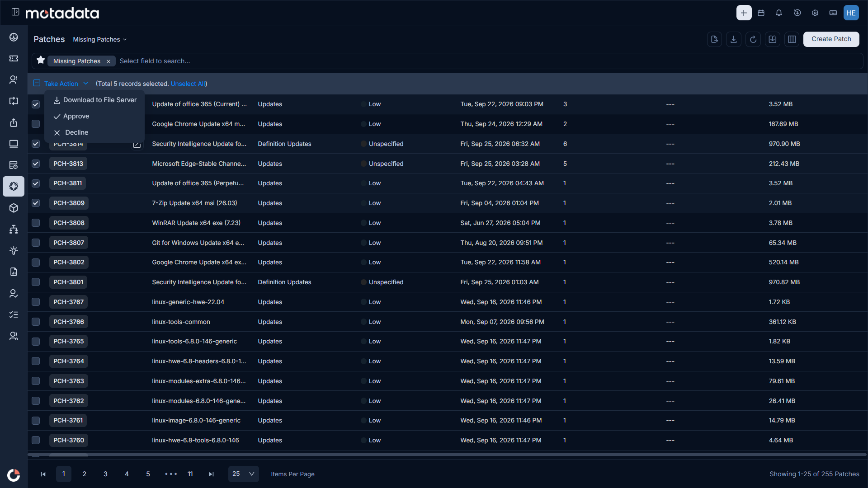The width and height of the screenshot is (868, 488).
Task: Click the export file icon in patches toolbar
Action: coord(714,39)
